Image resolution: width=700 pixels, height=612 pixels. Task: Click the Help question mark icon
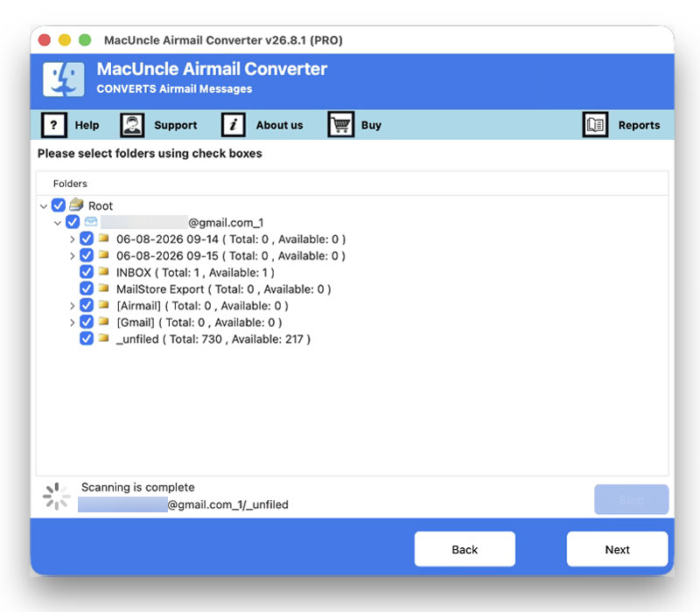point(54,125)
